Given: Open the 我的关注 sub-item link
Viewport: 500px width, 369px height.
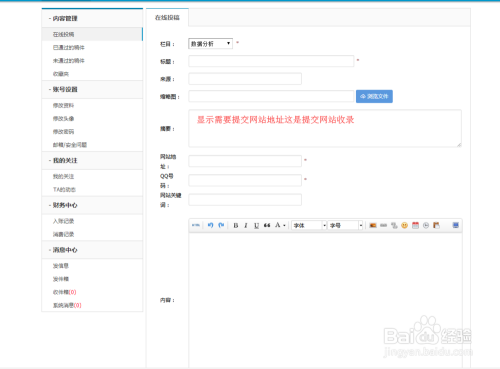Looking at the screenshot, I should [x=63, y=176].
